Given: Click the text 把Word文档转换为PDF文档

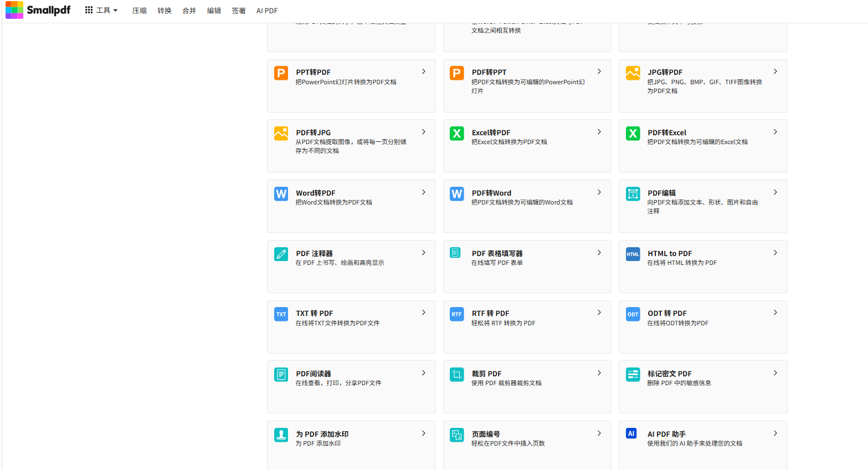Looking at the screenshot, I should pyautogui.click(x=334, y=202).
